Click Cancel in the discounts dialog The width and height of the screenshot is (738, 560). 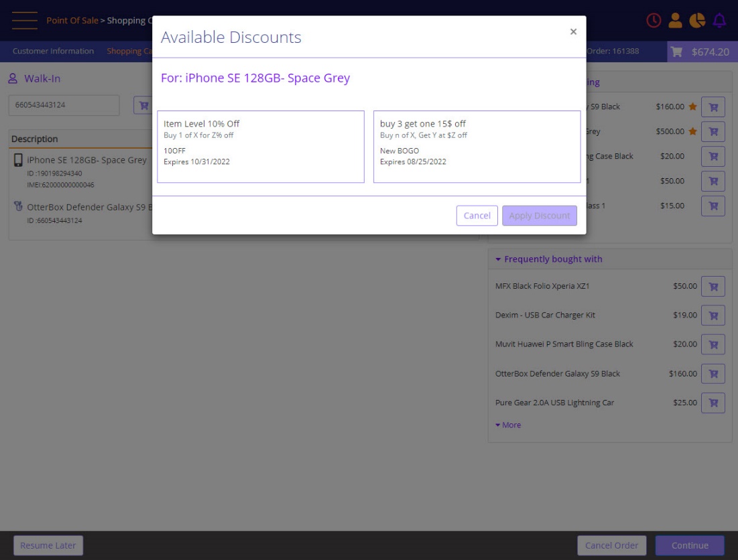point(477,215)
